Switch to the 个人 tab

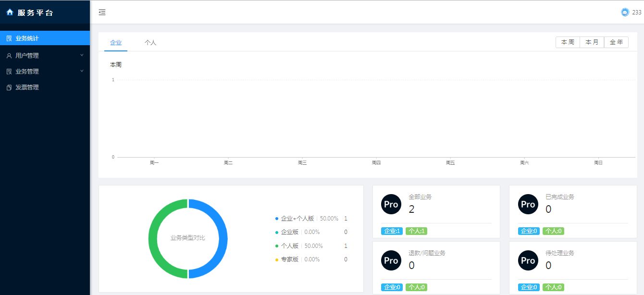[x=150, y=43]
